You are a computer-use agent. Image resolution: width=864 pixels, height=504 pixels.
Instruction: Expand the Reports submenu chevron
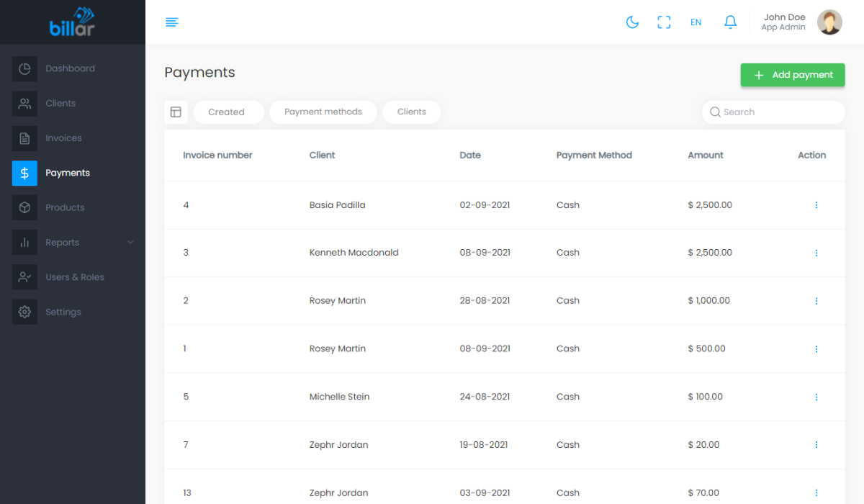[130, 243]
